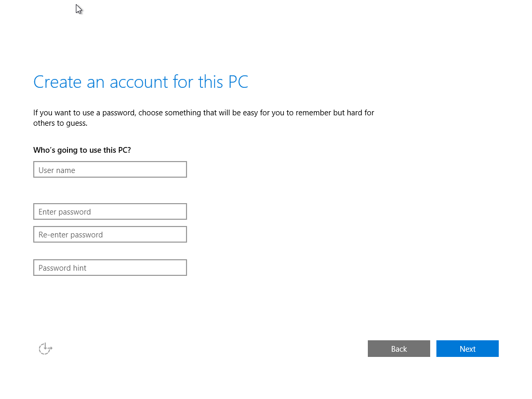532x399 pixels.
Task: Open the Ease of Access icon
Action: click(46, 349)
